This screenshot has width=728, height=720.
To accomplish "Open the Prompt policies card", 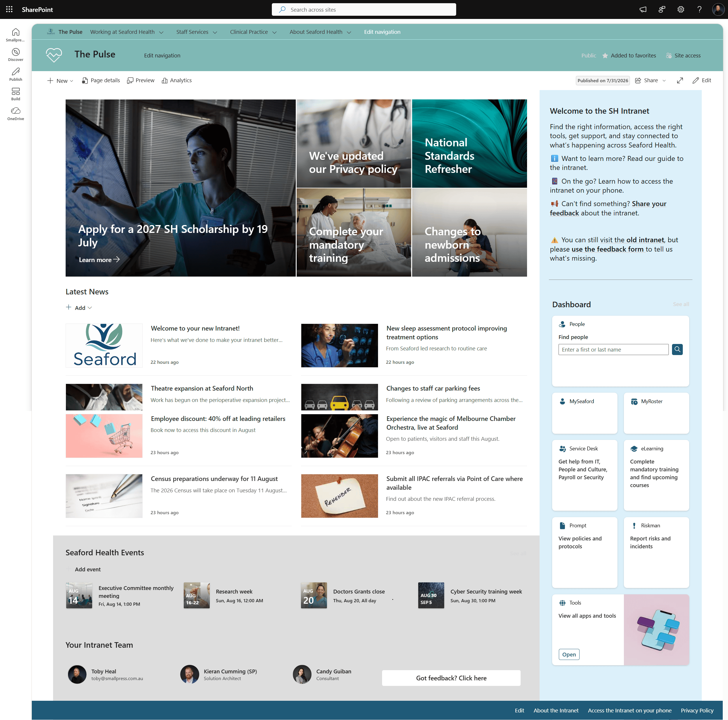I will pos(584,552).
